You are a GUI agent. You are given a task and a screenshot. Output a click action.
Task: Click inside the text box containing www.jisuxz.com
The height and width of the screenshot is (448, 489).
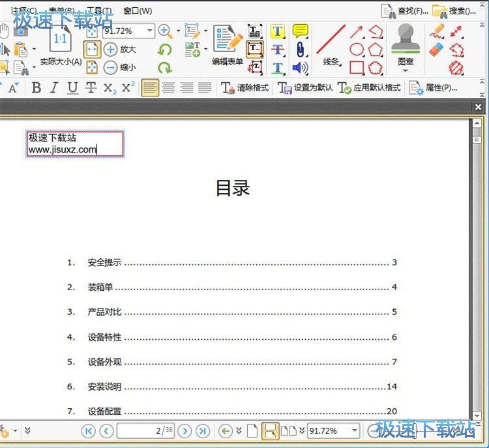pos(75,143)
